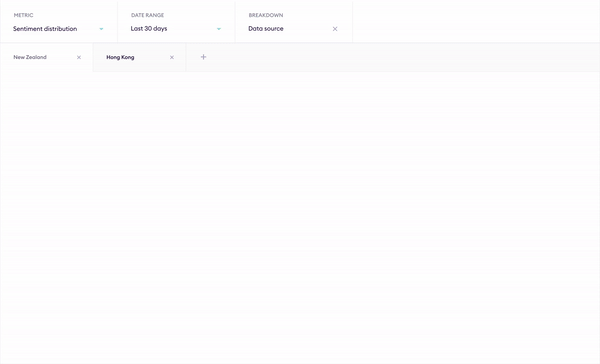Click the METRIC label text

(23, 15)
